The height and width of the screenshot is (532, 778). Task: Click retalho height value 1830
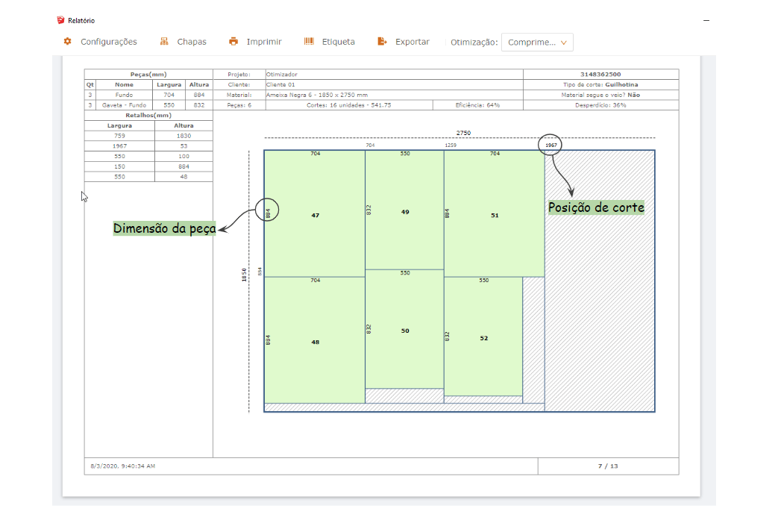[x=183, y=136]
